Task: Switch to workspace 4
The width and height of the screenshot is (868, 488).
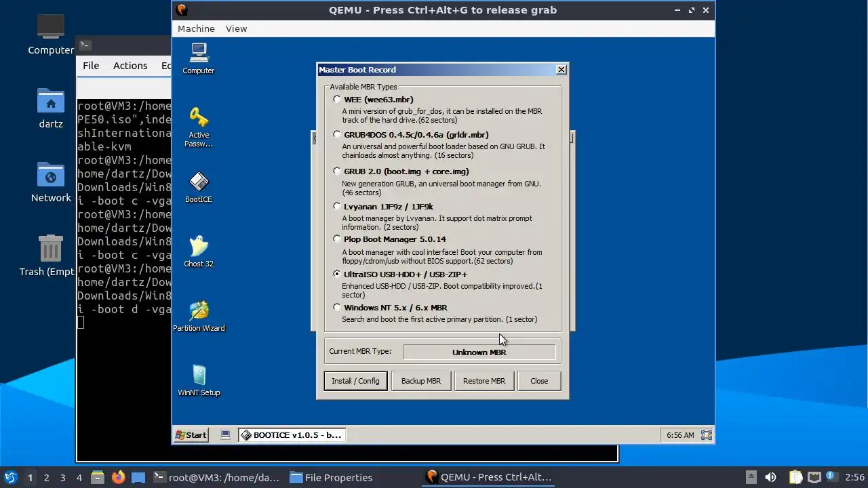Action: tap(79, 478)
